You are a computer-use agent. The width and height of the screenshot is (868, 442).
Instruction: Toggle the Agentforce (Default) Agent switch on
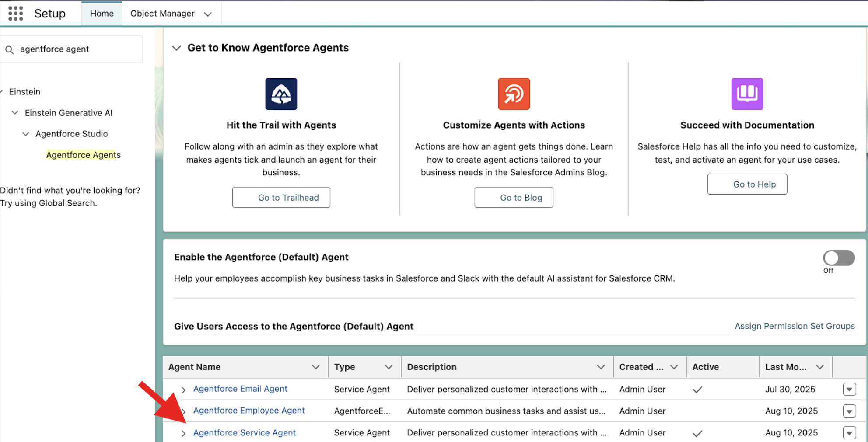(838, 258)
